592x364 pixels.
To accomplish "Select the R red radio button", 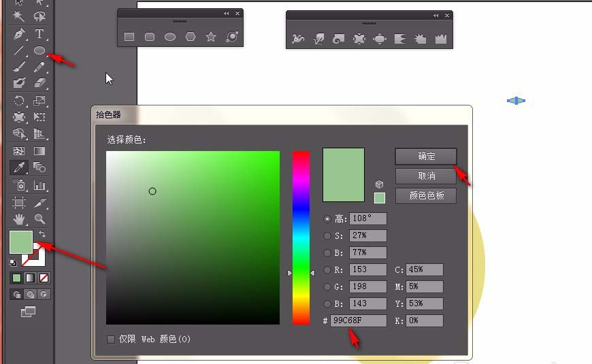I will click(327, 270).
